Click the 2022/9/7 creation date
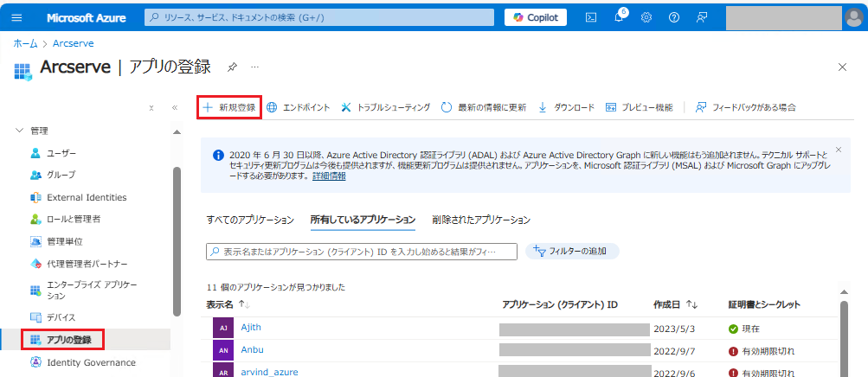 [x=673, y=351]
